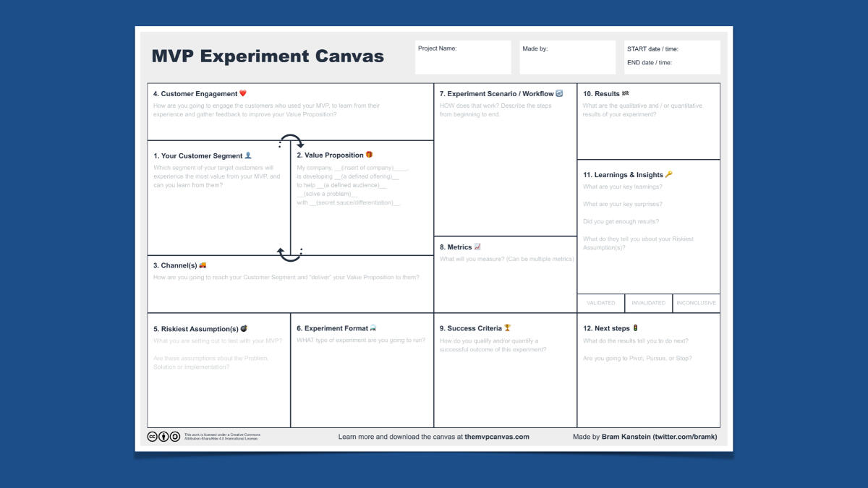This screenshot has width=868, height=488.
Task: Click the Project Name field
Action: [x=463, y=57]
